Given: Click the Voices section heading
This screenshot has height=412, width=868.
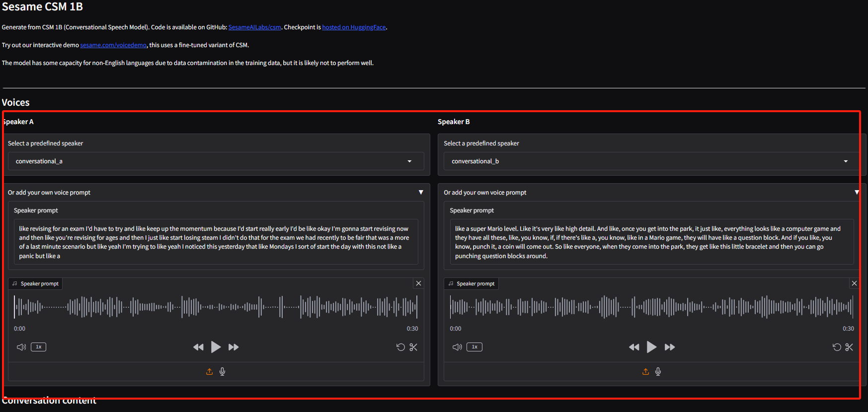Looking at the screenshot, I should tap(16, 103).
